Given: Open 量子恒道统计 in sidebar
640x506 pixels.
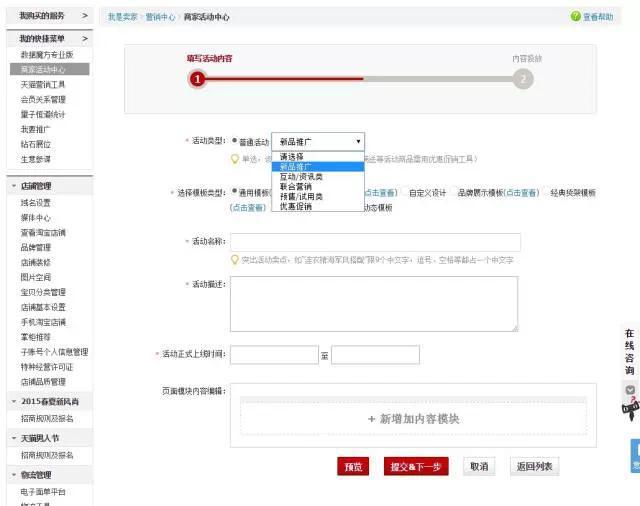Looking at the screenshot, I should pyautogui.click(x=43, y=114).
